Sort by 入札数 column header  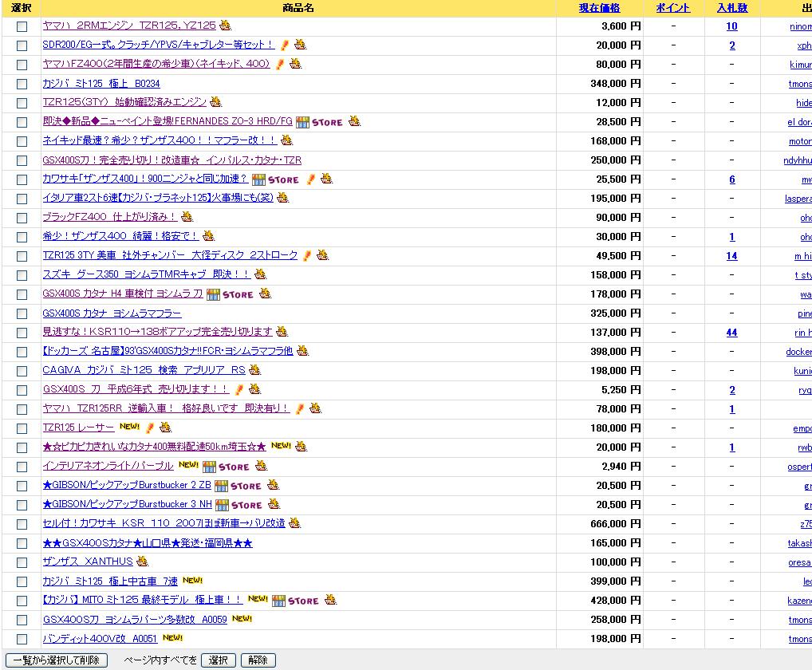(731, 8)
